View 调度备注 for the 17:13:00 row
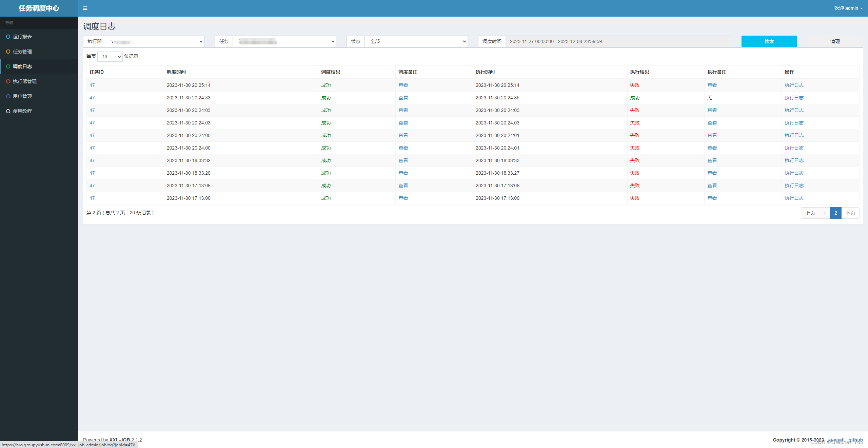Viewport: 868px width, 448px height. point(403,198)
